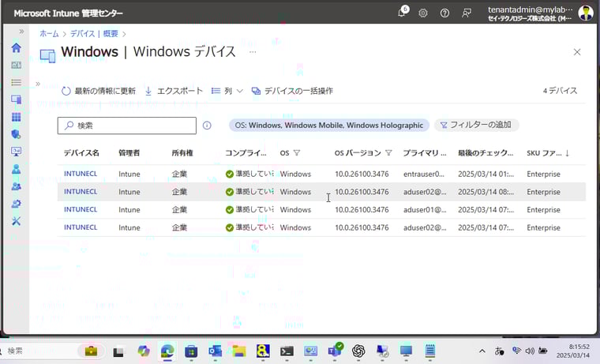Click entrauser0... primary user cell
The image size is (600, 364).
click(x=424, y=174)
